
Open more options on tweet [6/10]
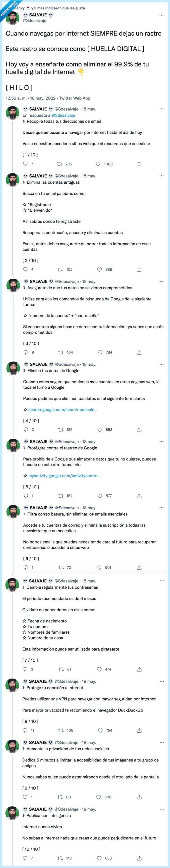161,508
